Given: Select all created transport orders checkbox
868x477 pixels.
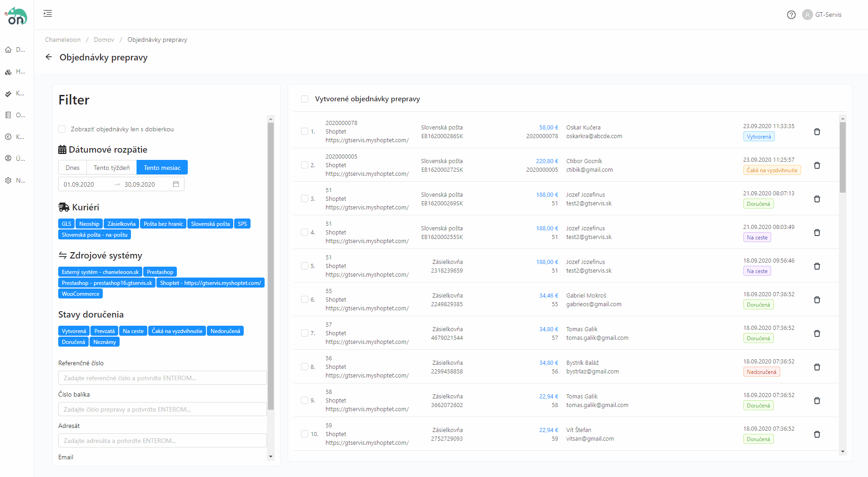Looking at the screenshot, I should click(305, 99).
